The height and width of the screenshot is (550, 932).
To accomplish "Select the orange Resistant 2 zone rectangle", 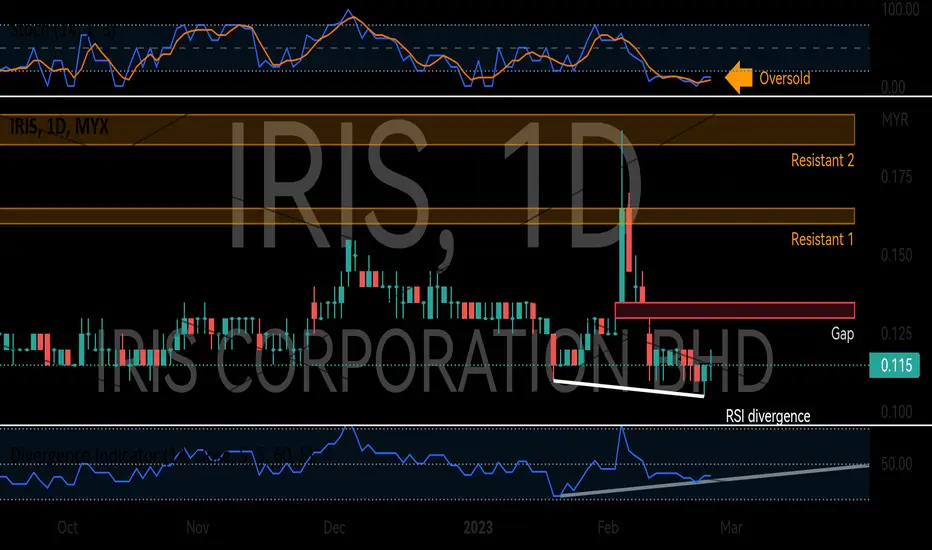I will tap(427, 130).
